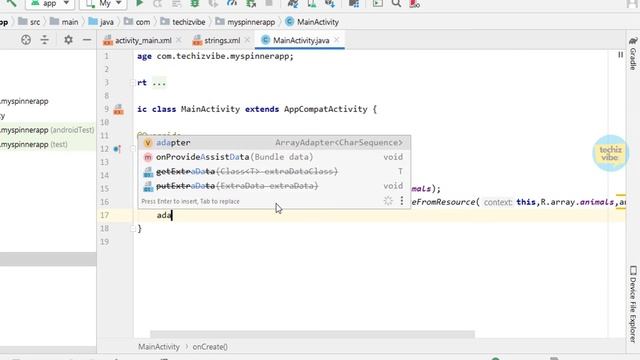This screenshot has width=640, height=360.
Task: Click the Run with Coverage icon
Action: click(x=213, y=4)
